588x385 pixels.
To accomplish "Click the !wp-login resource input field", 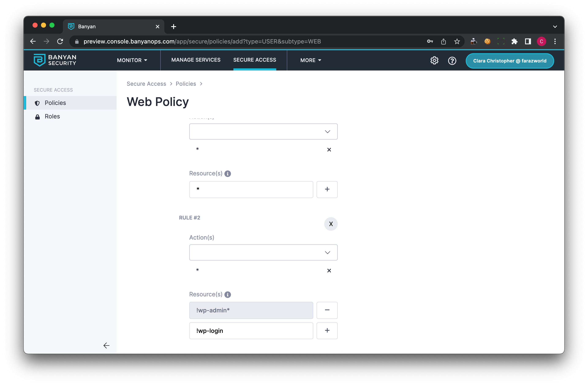I will pos(251,331).
